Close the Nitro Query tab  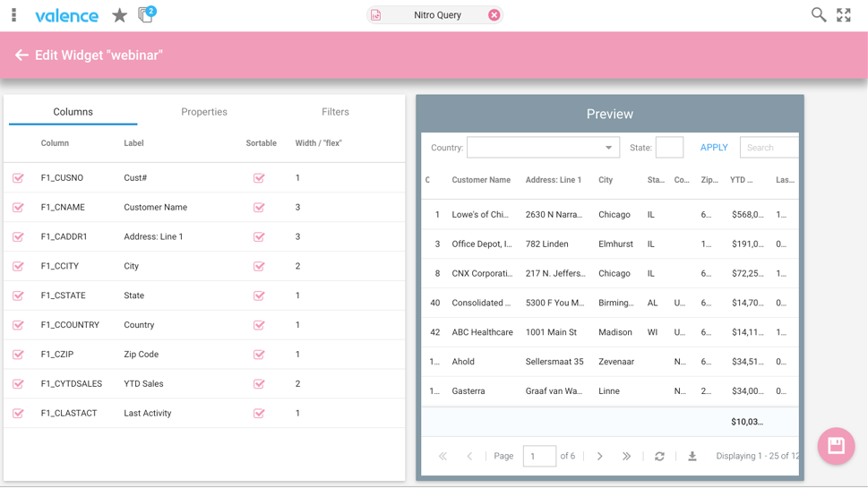494,15
